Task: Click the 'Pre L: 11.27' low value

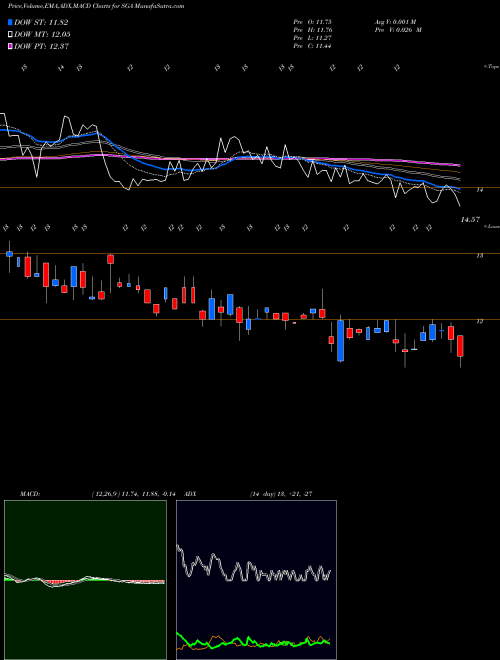Action: (x=313, y=38)
